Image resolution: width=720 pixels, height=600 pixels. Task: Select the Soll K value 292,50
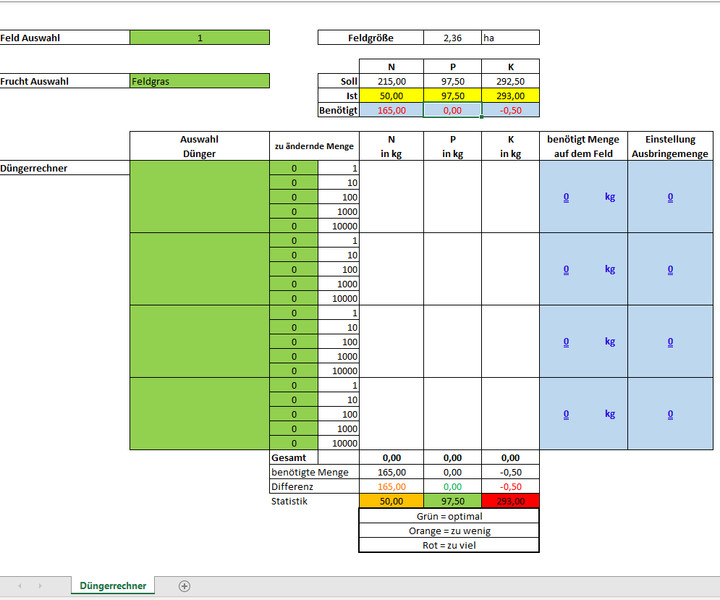tap(510, 81)
